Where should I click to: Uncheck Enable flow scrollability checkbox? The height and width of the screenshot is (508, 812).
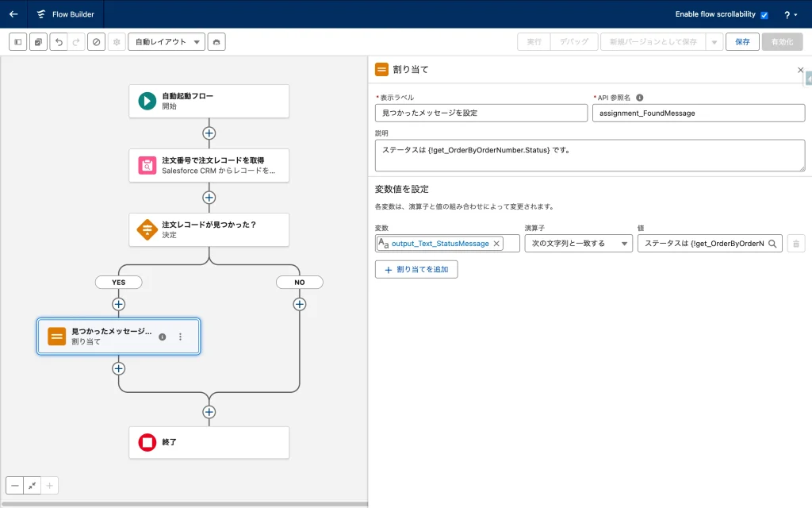click(764, 15)
